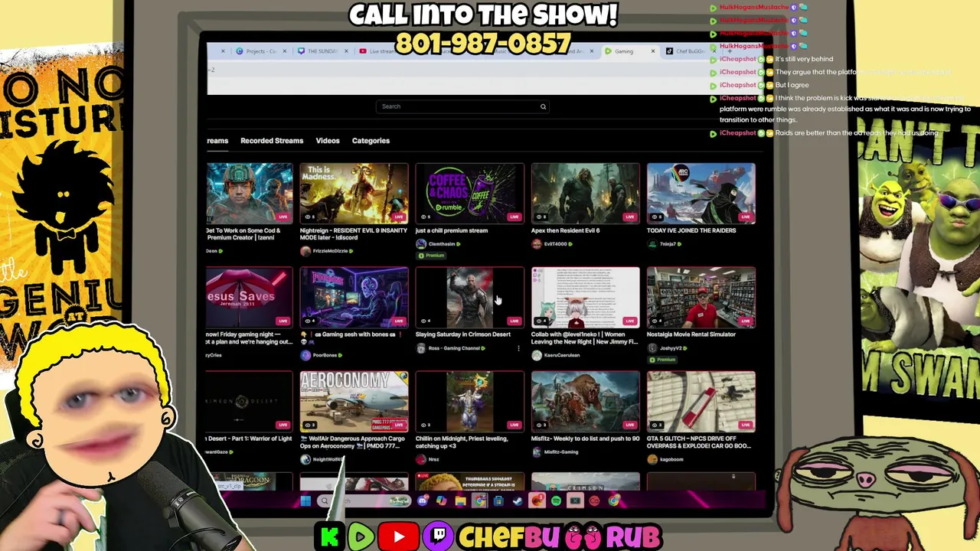Image resolution: width=980 pixels, height=551 pixels.
Task: Close THE SUNDAY browser tab
Action: coord(346,51)
